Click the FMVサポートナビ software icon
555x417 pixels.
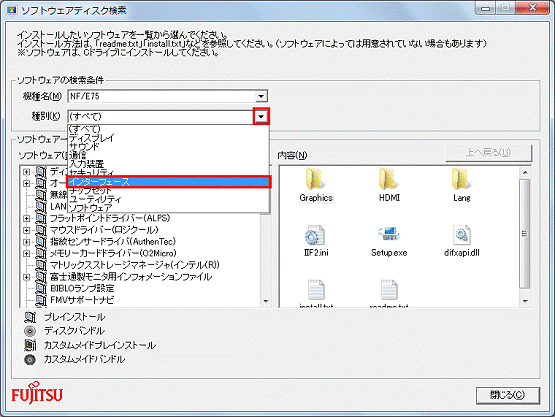(x=41, y=300)
